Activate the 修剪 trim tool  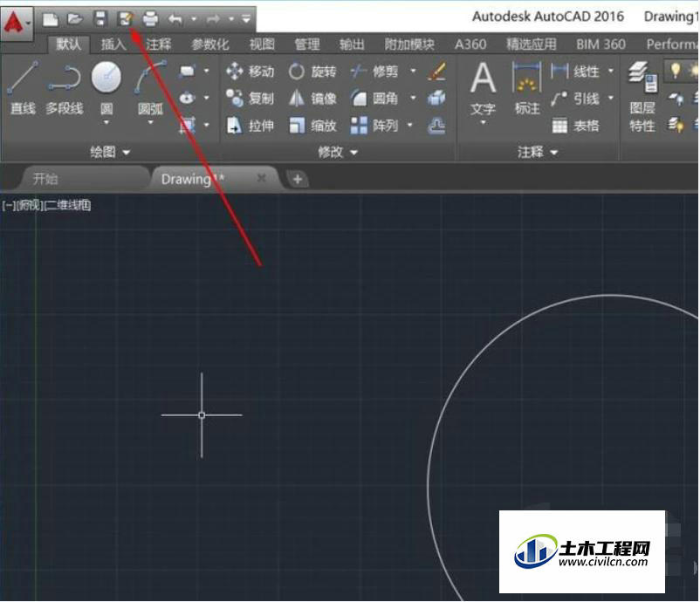(374, 71)
